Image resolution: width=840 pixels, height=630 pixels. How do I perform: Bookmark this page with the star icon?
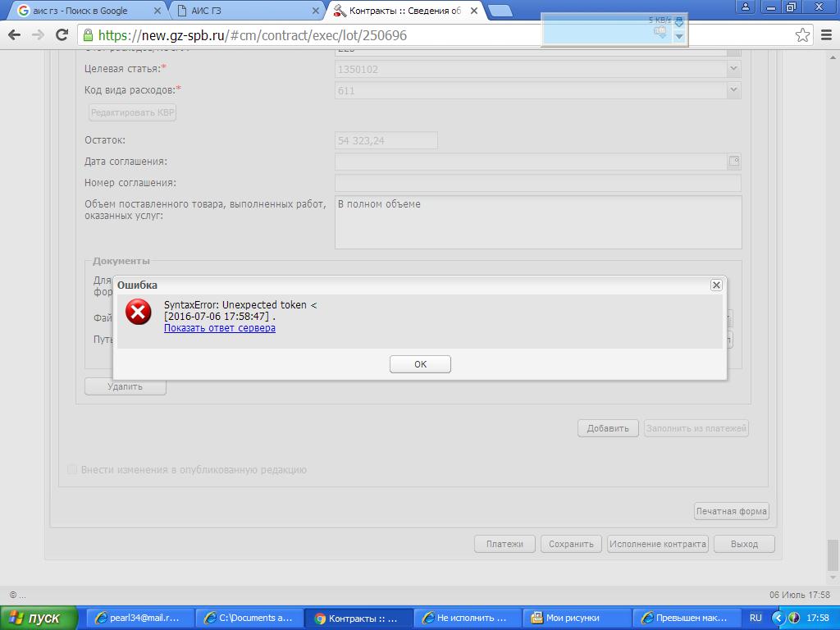tap(802, 35)
